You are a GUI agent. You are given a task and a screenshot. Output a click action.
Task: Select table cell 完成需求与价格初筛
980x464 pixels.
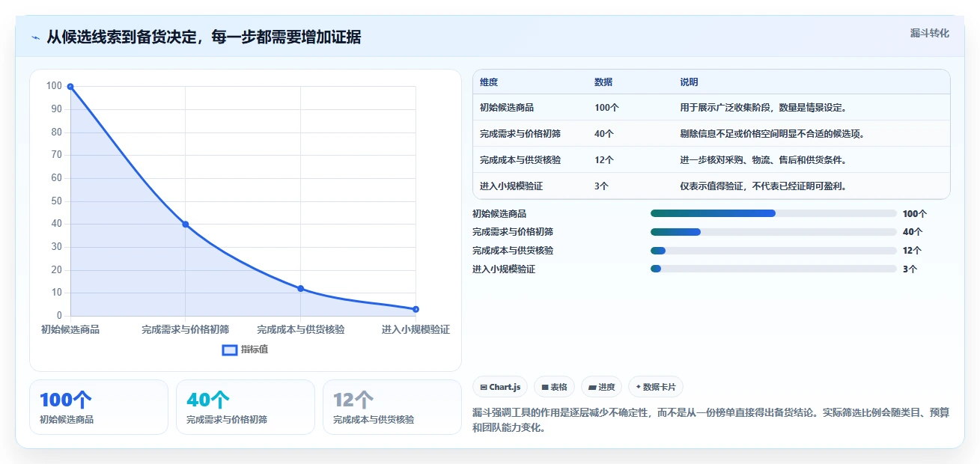click(520, 134)
